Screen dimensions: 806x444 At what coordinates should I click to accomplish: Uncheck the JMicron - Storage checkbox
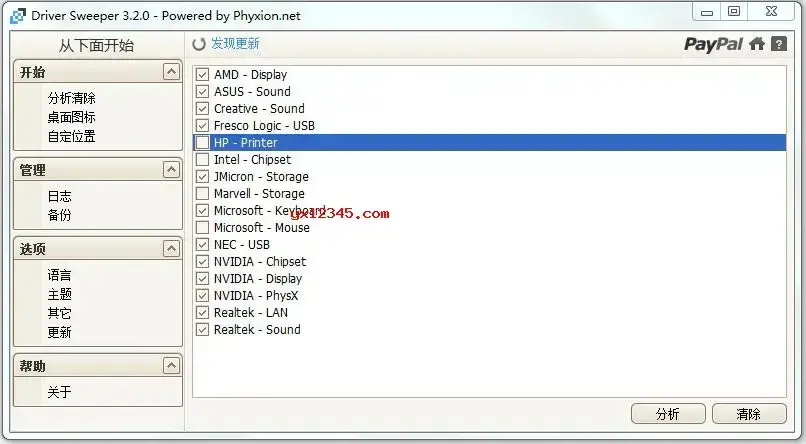(x=203, y=176)
